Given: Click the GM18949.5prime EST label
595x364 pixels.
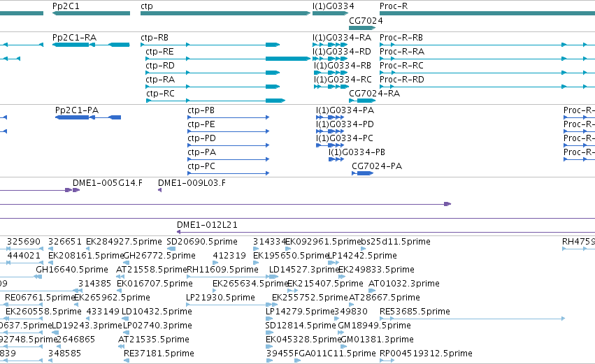Looking at the screenshot, I should 374,326.
